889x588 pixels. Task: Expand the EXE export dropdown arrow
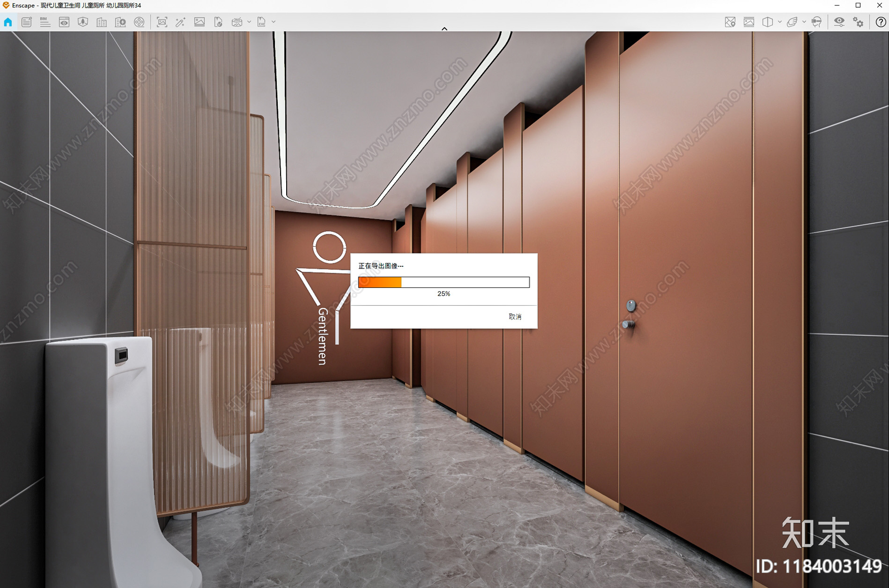point(273,22)
